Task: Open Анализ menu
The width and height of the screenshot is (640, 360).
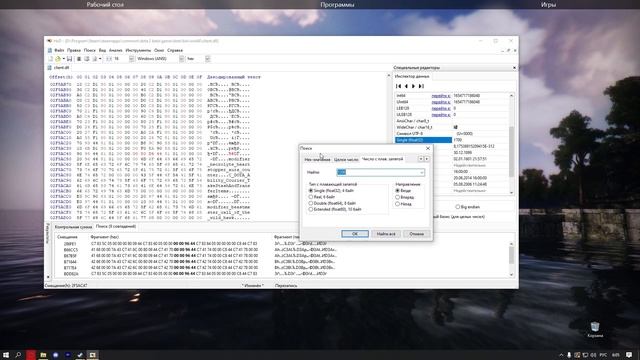Action: coord(116,50)
